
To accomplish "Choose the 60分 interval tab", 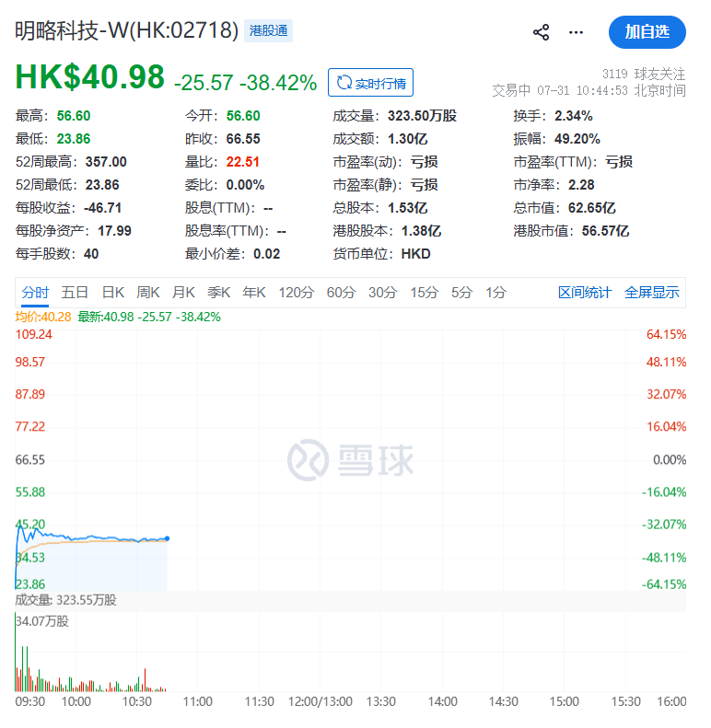I will 341,293.
